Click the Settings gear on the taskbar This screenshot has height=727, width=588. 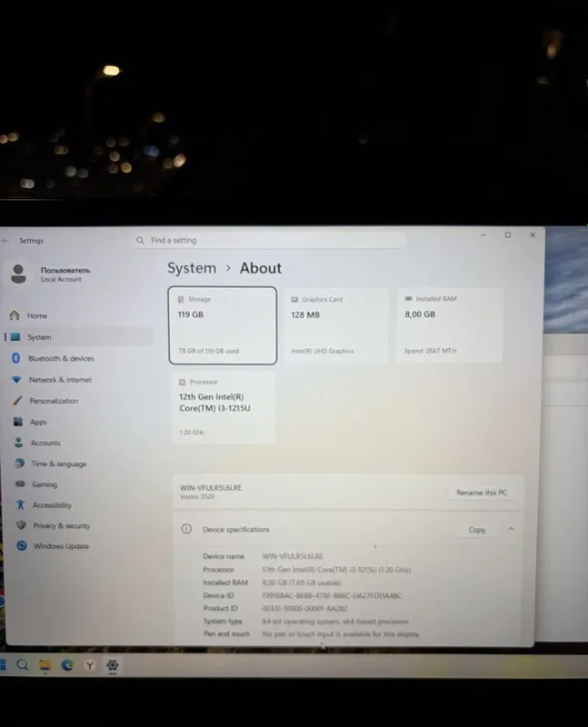click(112, 666)
